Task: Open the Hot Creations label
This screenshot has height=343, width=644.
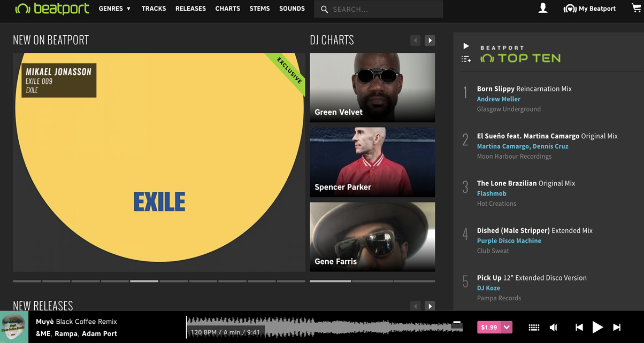Action: [x=496, y=204]
